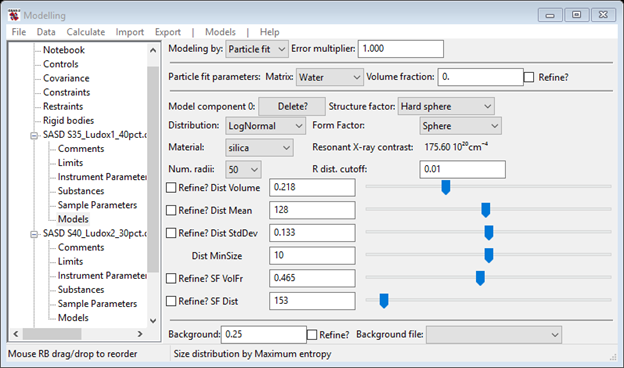Open the Distribution LogNormal dropdown

265,126
